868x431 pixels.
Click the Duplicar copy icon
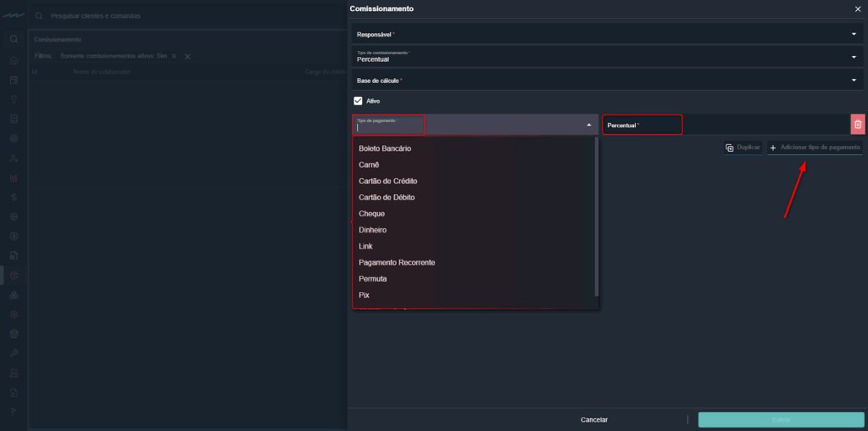click(x=729, y=148)
